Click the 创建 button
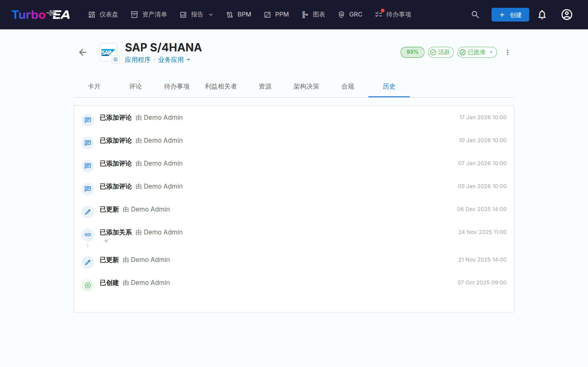 (510, 14)
